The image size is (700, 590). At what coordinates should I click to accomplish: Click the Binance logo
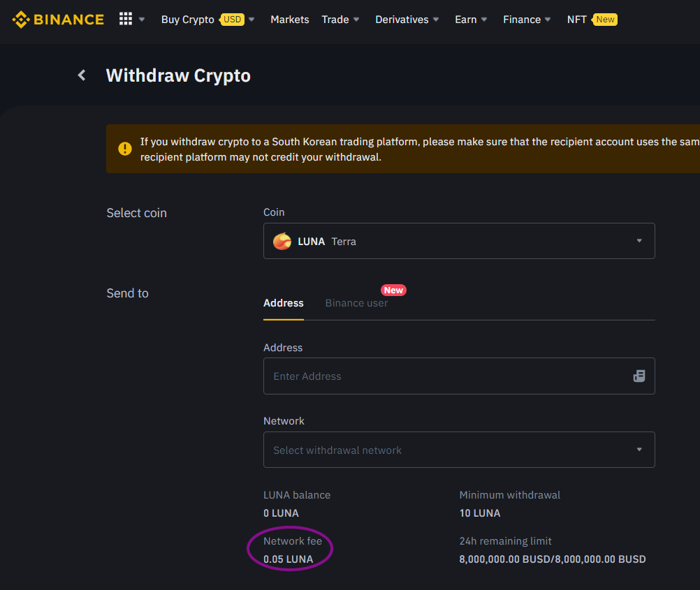[x=58, y=20]
